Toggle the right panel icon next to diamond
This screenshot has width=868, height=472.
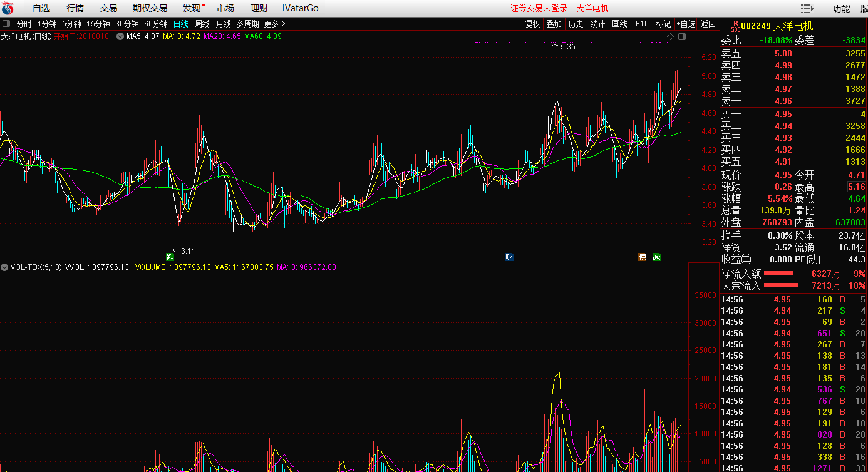pos(682,37)
